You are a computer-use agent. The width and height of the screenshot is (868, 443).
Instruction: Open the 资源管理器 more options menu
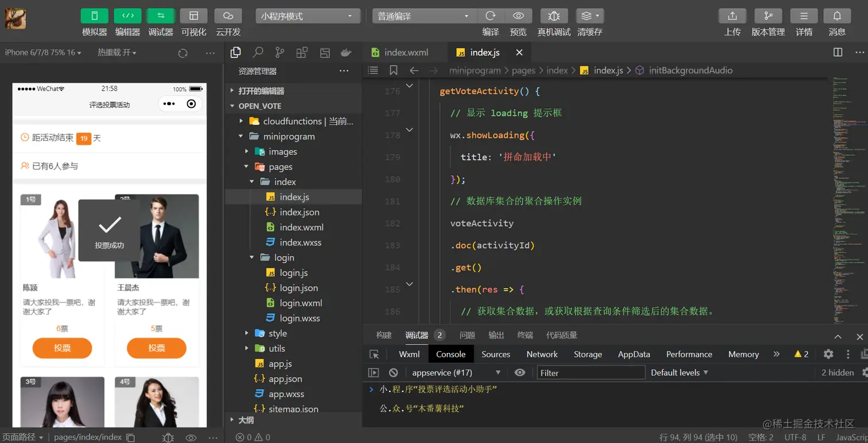pyautogui.click(x=344, y=71)
